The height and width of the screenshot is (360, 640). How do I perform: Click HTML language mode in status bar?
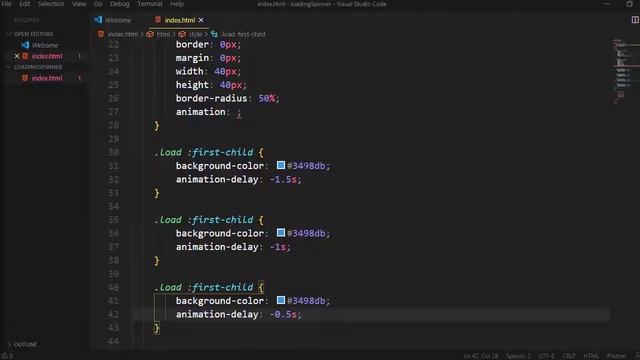[x=591, y=356]
